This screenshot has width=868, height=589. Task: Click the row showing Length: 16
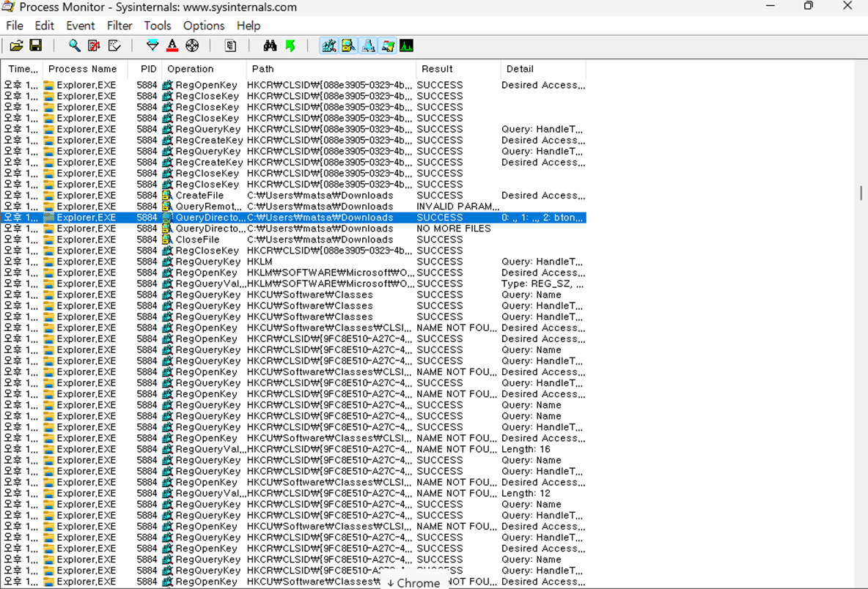pyautogui.click(x=293, y=449)
